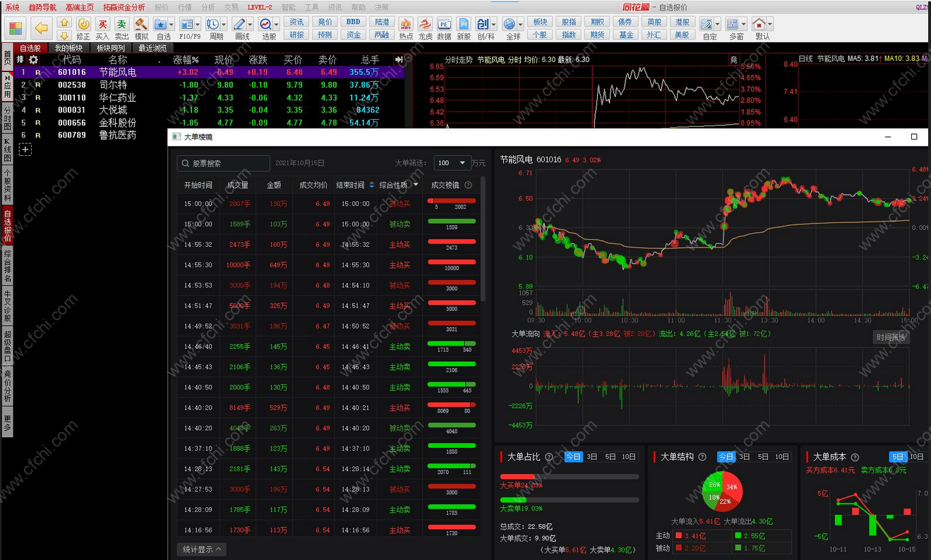The height and width of the screenshot is (560, 931).
Task: Select 3日 in 大单结构 panel
Action: point(745,457)
